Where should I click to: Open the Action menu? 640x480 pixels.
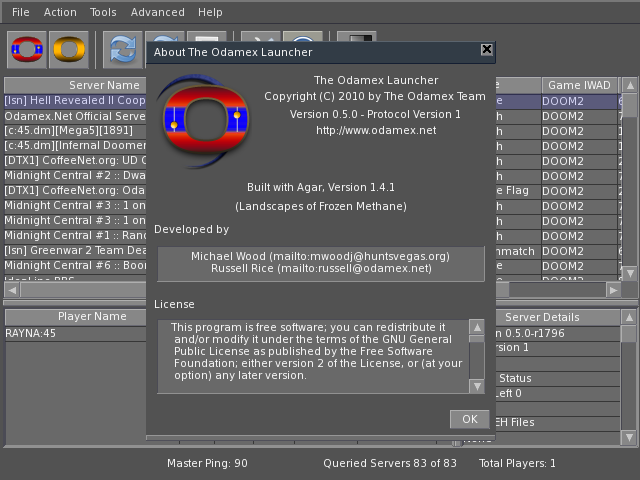(x=60, y=12)
